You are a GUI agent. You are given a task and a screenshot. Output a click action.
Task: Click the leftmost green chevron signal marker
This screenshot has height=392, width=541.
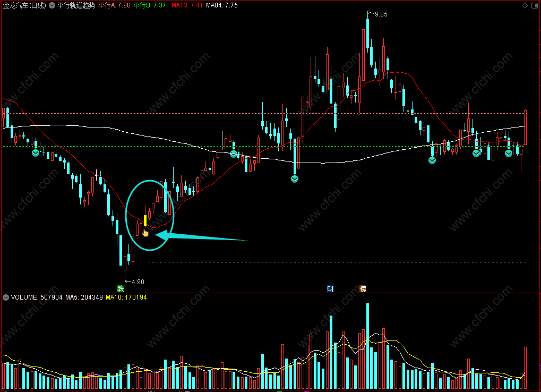(36, 153)
